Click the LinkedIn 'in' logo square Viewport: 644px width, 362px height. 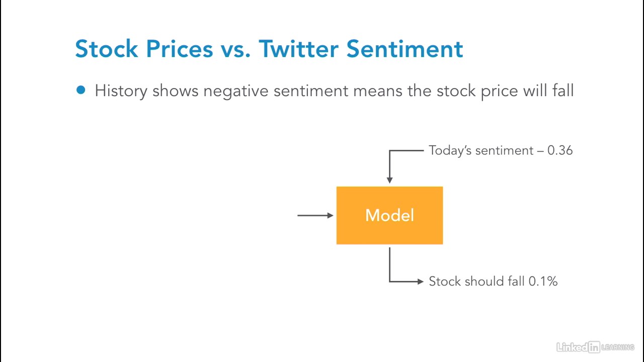(594, 347)
